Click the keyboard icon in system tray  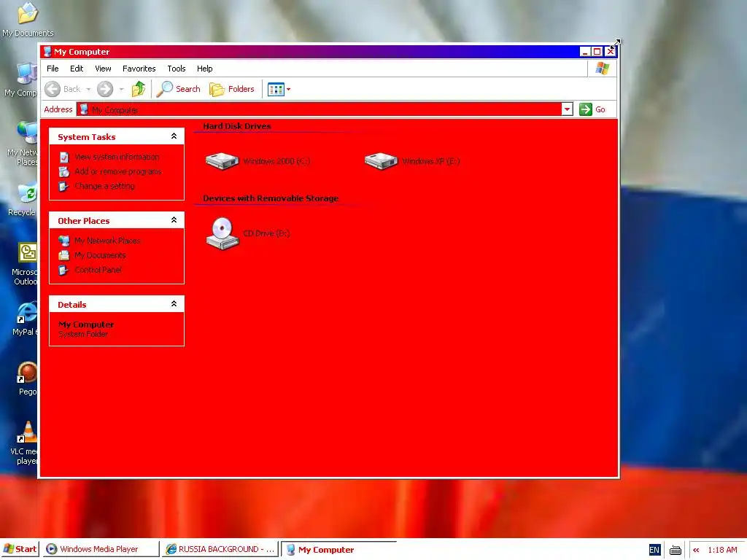676,550
